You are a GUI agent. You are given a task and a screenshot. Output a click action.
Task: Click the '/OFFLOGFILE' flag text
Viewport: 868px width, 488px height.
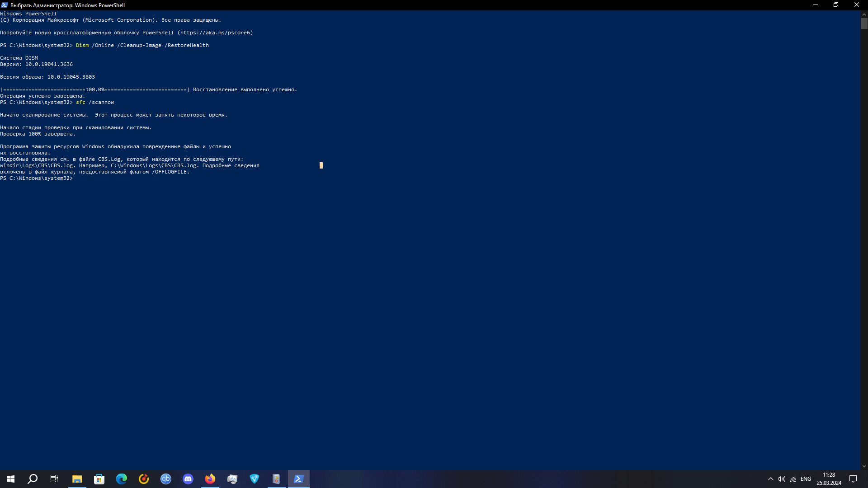[169, 172]
